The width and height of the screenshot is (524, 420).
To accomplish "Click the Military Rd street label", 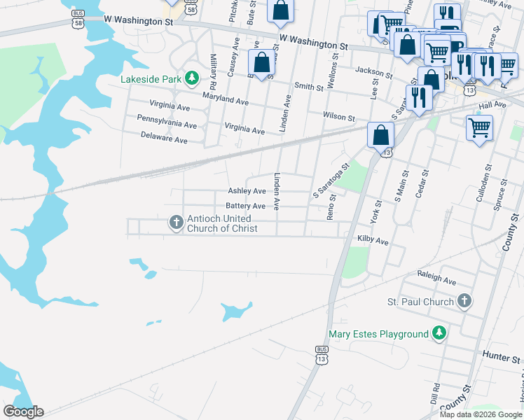I will tap(213, 72).
